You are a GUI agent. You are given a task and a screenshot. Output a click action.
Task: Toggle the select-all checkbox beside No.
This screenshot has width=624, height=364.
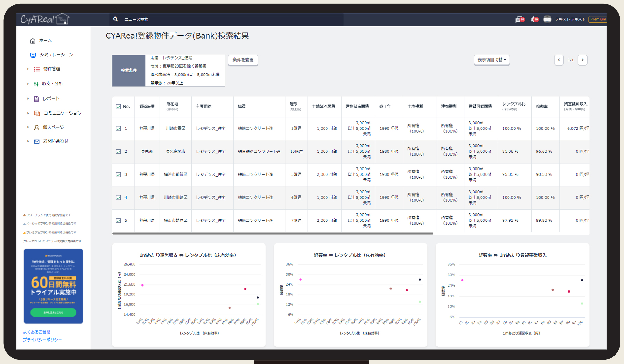118,107
